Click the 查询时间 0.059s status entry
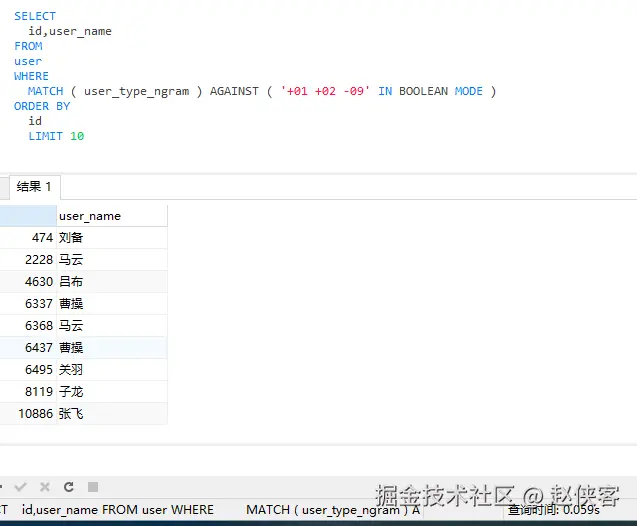Viewport: 637px width, 526px height. click(x=554, y=510)
